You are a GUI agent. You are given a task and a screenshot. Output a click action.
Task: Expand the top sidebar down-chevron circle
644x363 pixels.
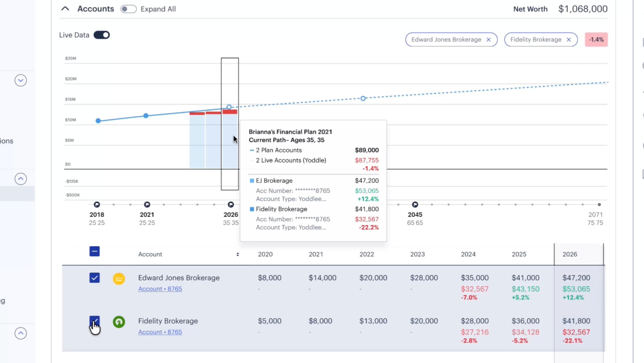point(20,80)
